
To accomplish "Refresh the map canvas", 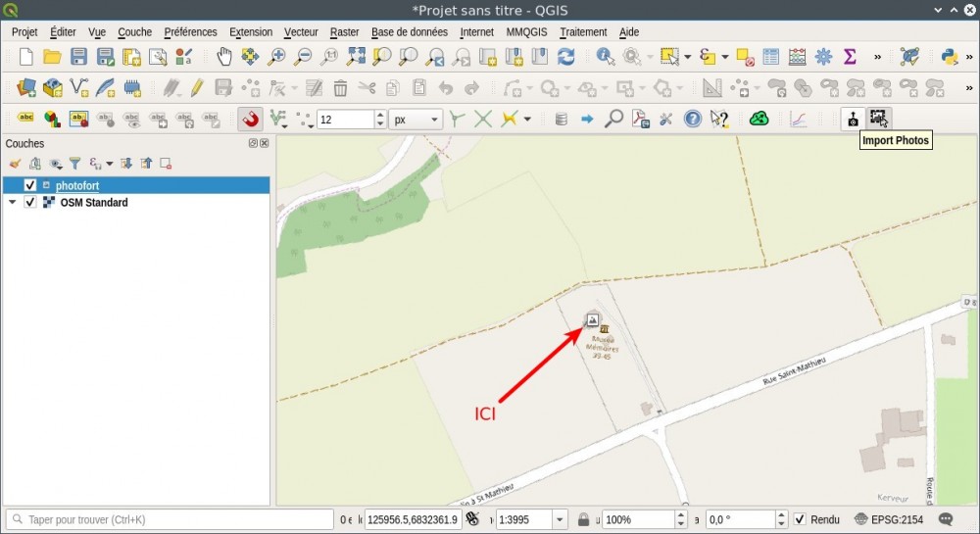I will click(565, 57).
